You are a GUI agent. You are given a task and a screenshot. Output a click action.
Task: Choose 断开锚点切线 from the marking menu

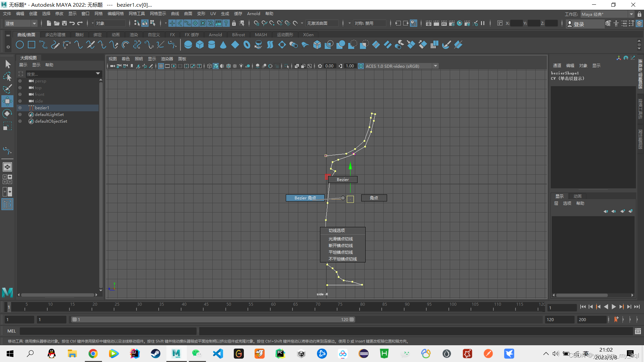coord(340,245)
